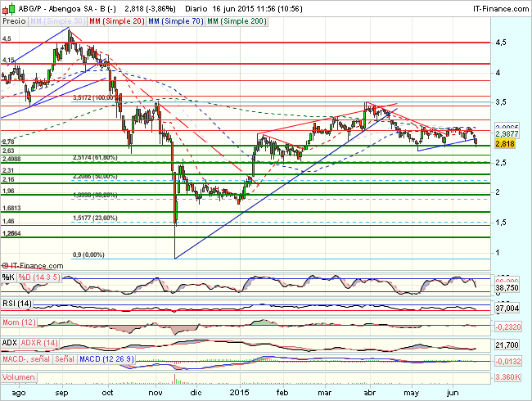Click the 3,5172 (100,00%) Fibonacci label

97,97
